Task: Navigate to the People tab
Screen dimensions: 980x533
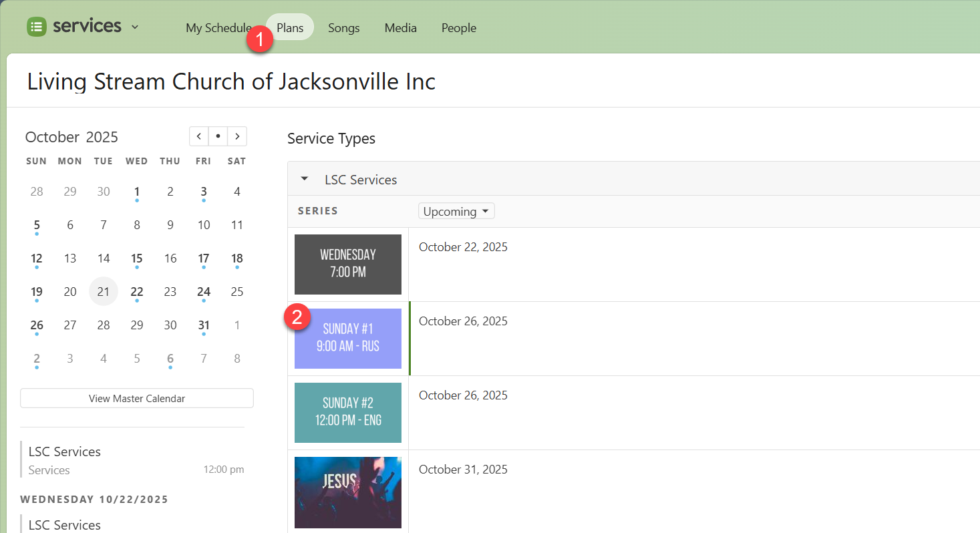Action: (x=458, y=28)
